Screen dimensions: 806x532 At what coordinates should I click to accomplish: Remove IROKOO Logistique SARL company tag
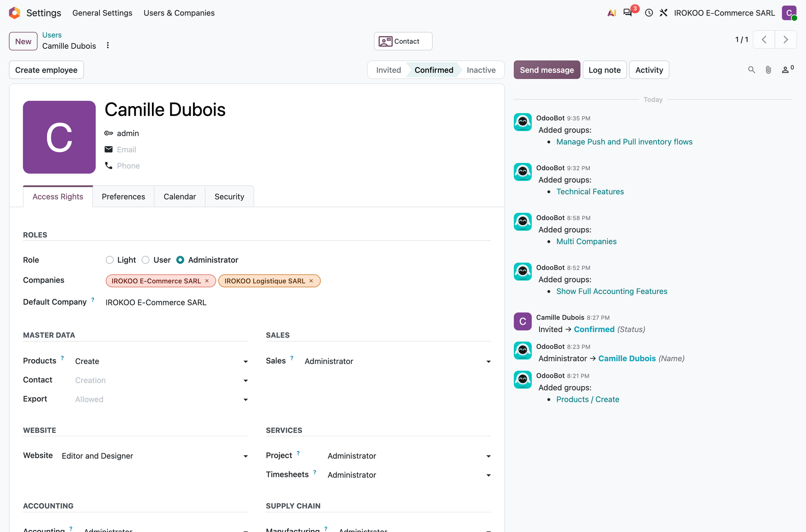(311, 281)
